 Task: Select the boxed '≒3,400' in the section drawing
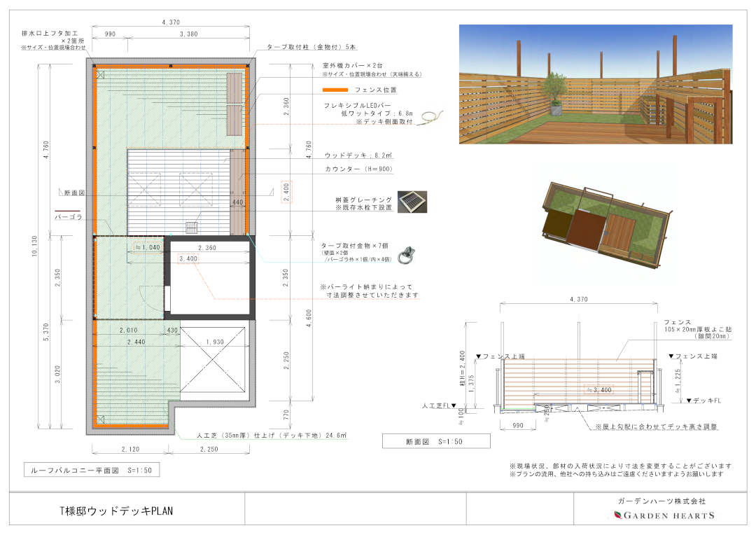[x=598, y=390]
